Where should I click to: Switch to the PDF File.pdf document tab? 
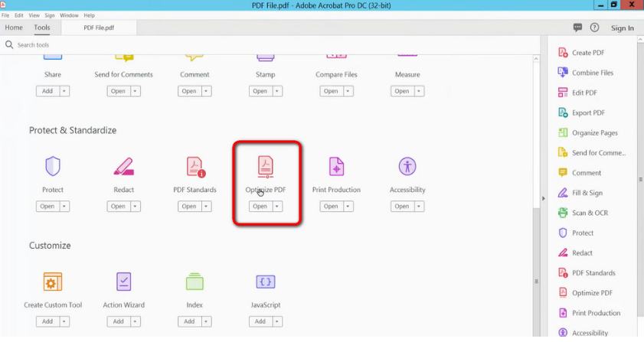99,28
